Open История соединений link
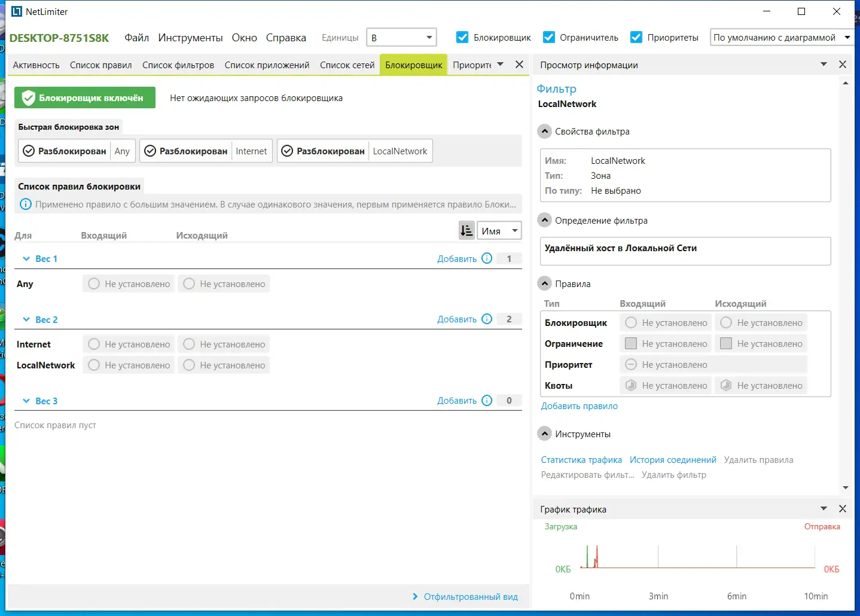This screenshot has width=860, height=616. coord(673,459)
